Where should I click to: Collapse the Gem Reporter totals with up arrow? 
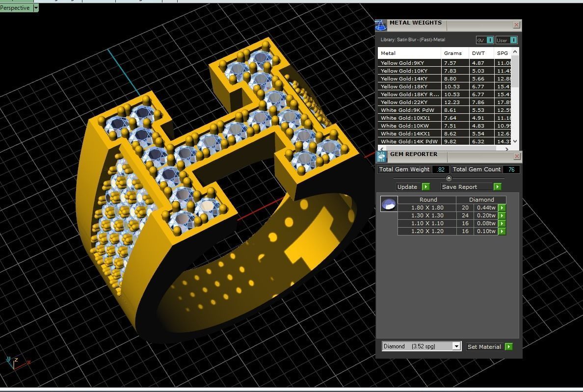[449, 178]
